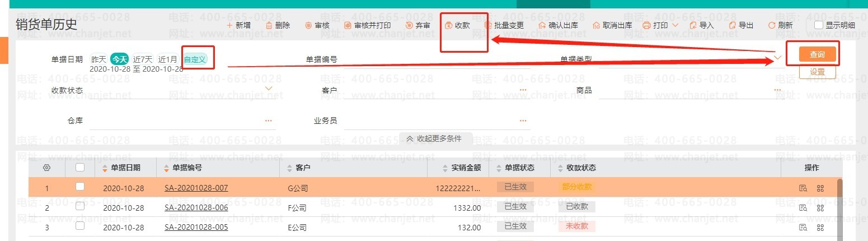The image size is (868, 241).
Task: Open 仓库 warehouse picker ellipsis
Action: coord(269,121)
